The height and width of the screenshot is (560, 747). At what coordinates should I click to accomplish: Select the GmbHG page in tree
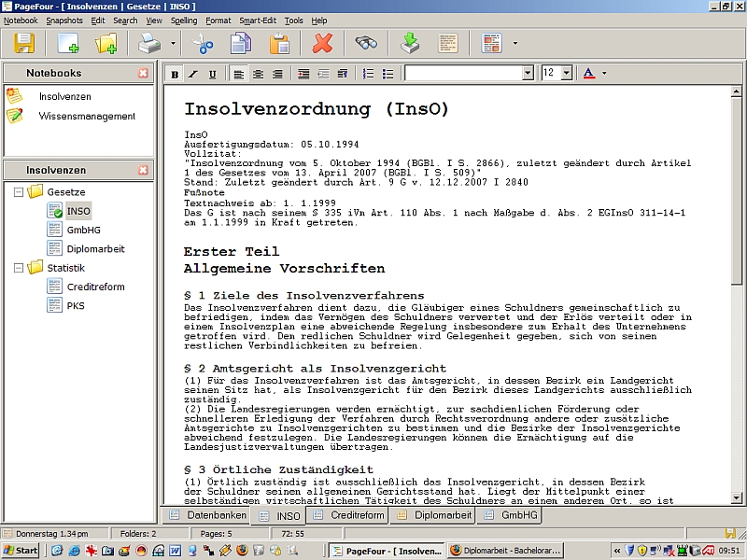83,230
